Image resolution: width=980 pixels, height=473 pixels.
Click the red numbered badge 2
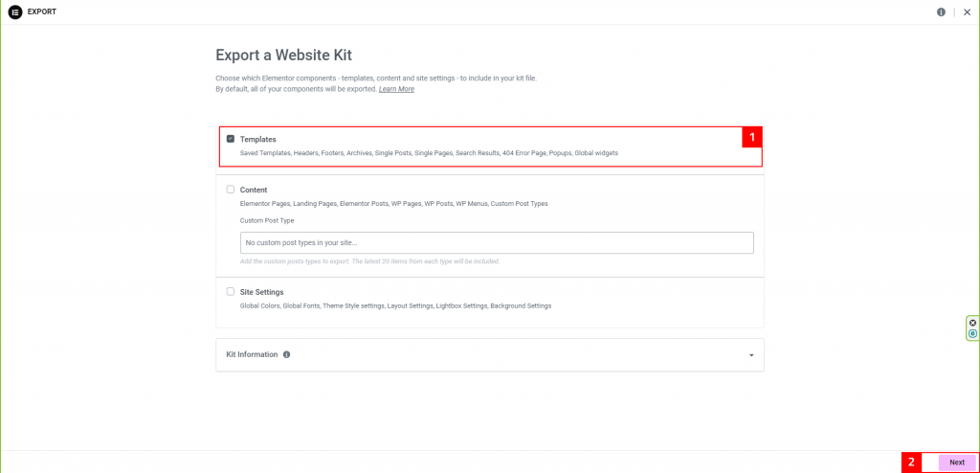point(911,463)
